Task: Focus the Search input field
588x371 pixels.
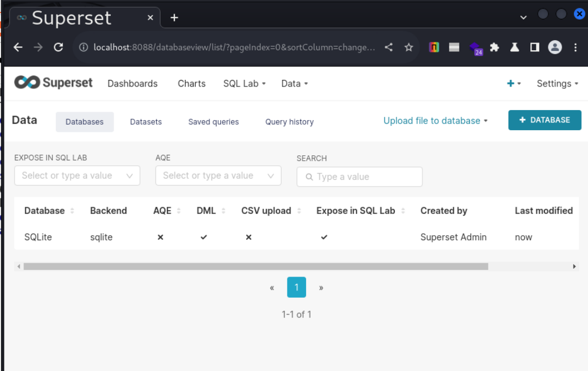Action: coord(364,177)
